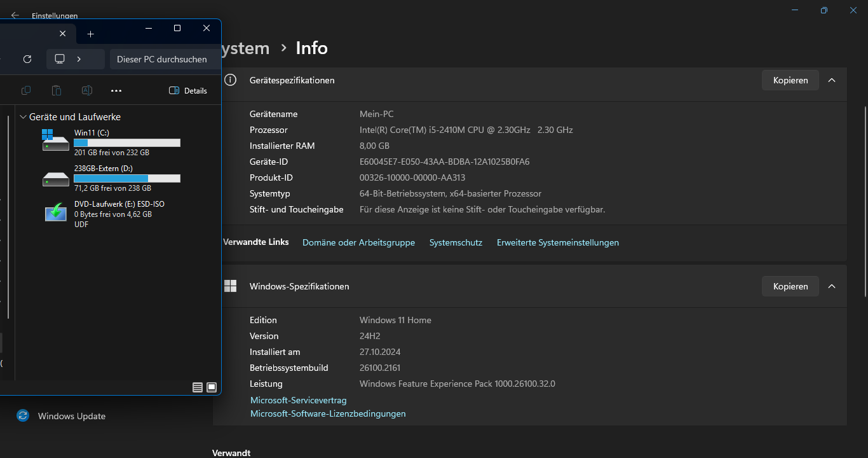Select the DVD-Laufwerk (E:) ESD-ISO icon
This screenshot has width=868, height=458.
click(56, 212)
